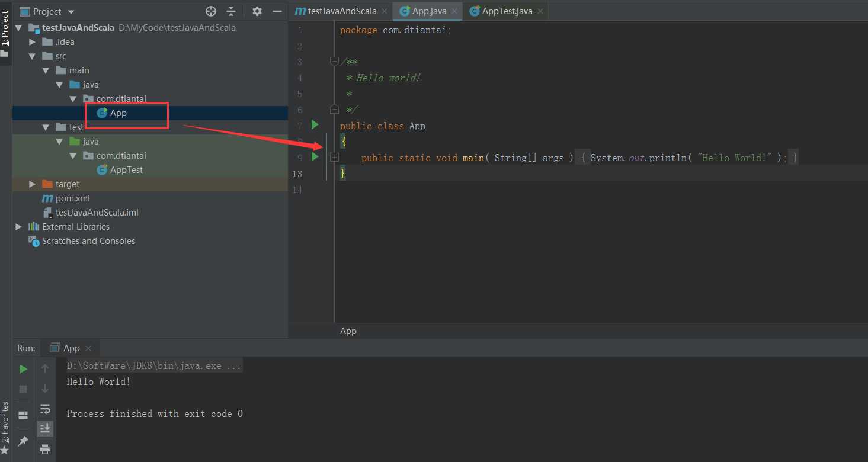Click the folder icon below the Project side tab

[x=5, y=54]
